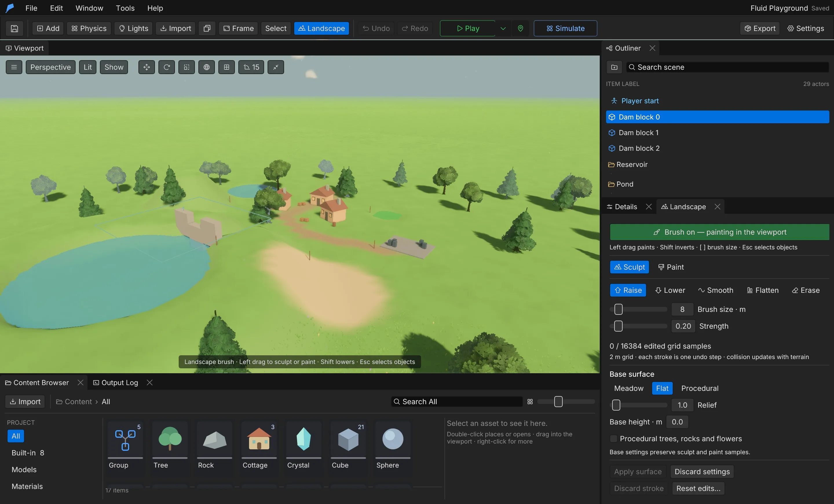Choose the Procedural base surface
This screenshot has width=834, height=504.
point(700,388)
